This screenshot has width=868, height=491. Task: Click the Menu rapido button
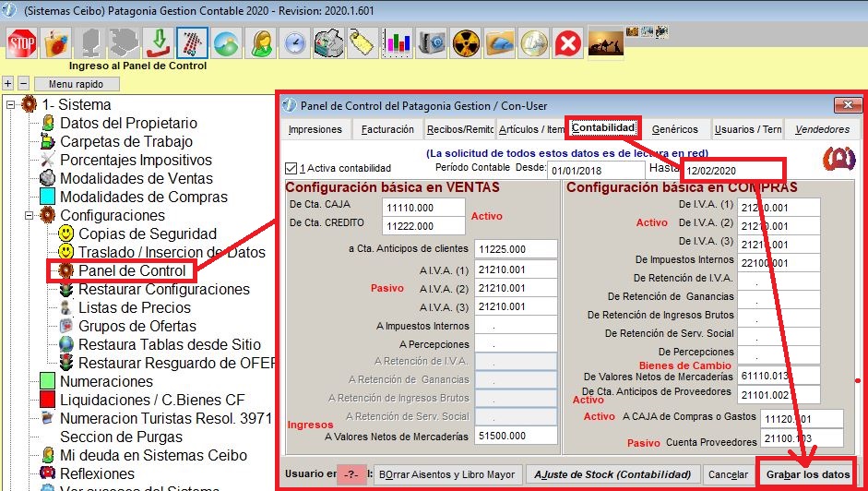(77, 84)
